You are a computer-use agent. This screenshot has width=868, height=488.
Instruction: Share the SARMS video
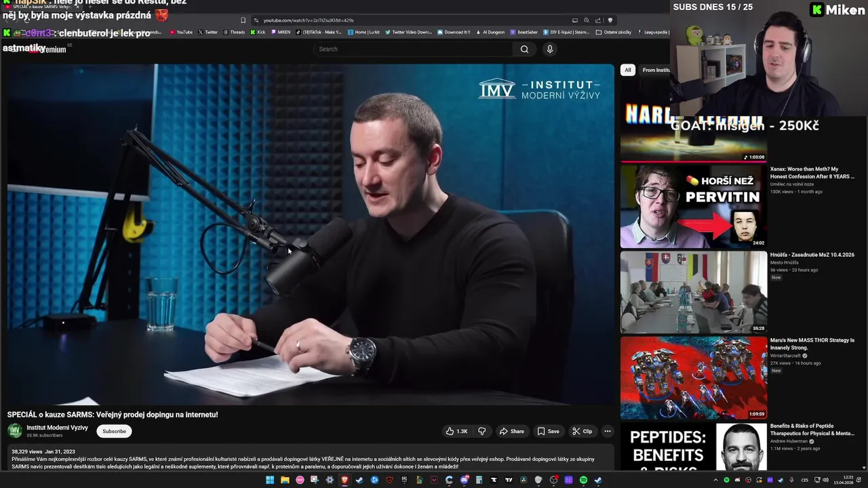click(x=511, y=431)
